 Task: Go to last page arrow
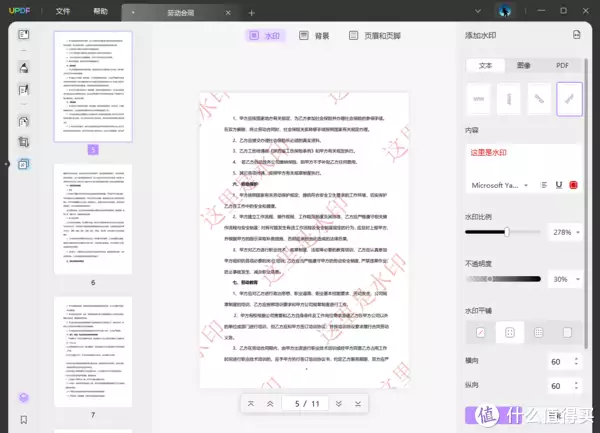pos(358,404)
